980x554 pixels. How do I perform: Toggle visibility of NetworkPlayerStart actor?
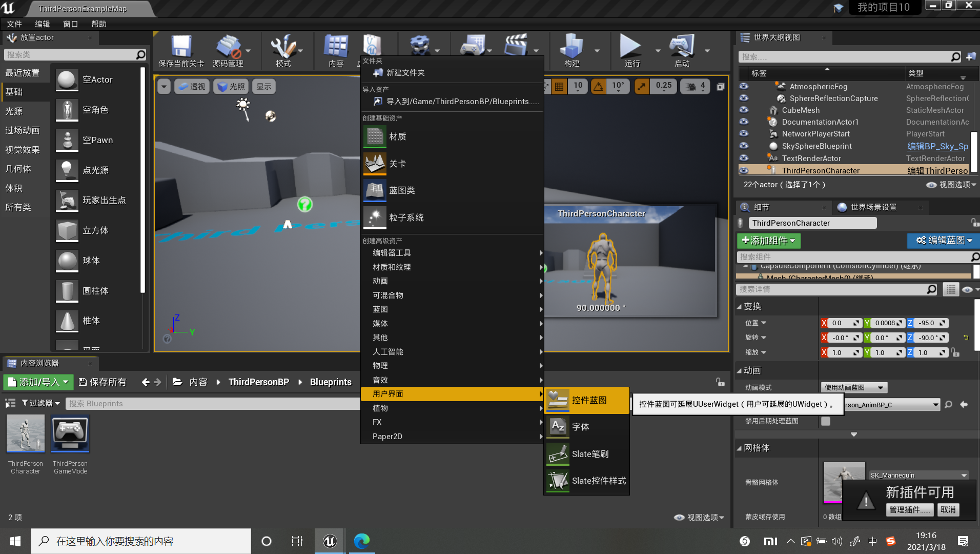coord(744,133)
